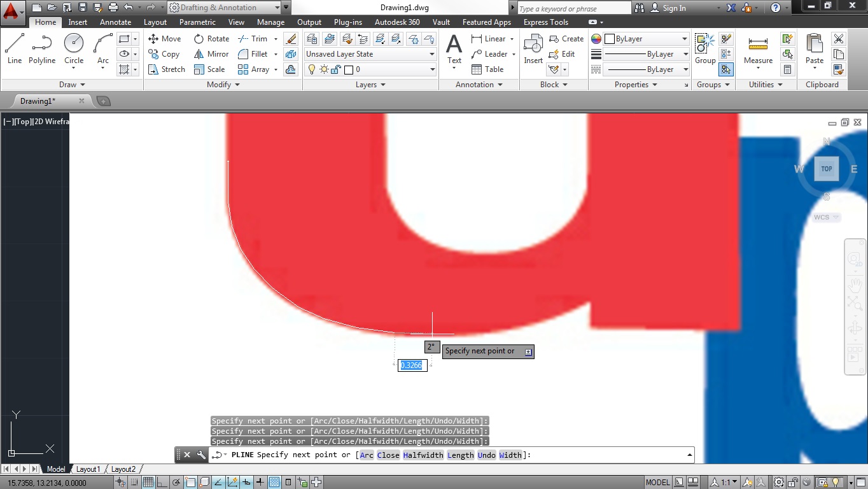
Task: Click the Paste clipboard icon
Action: (x=815, y=49)
